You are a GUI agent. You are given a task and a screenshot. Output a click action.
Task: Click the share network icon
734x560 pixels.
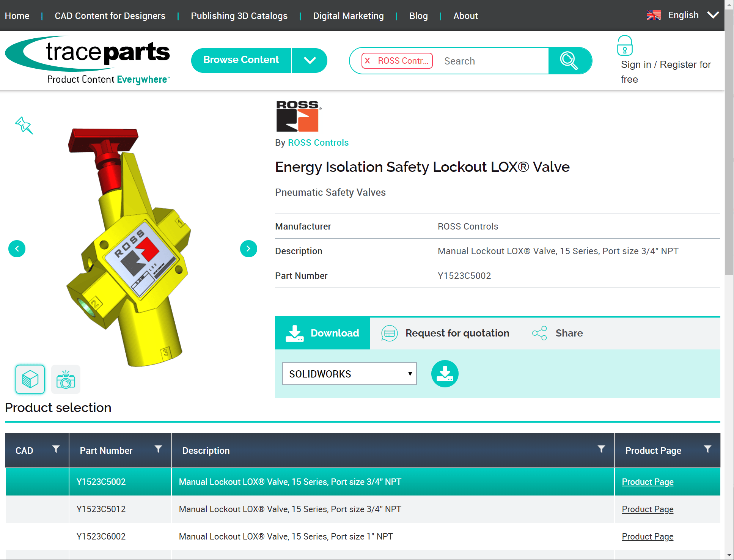click(539, 333)
